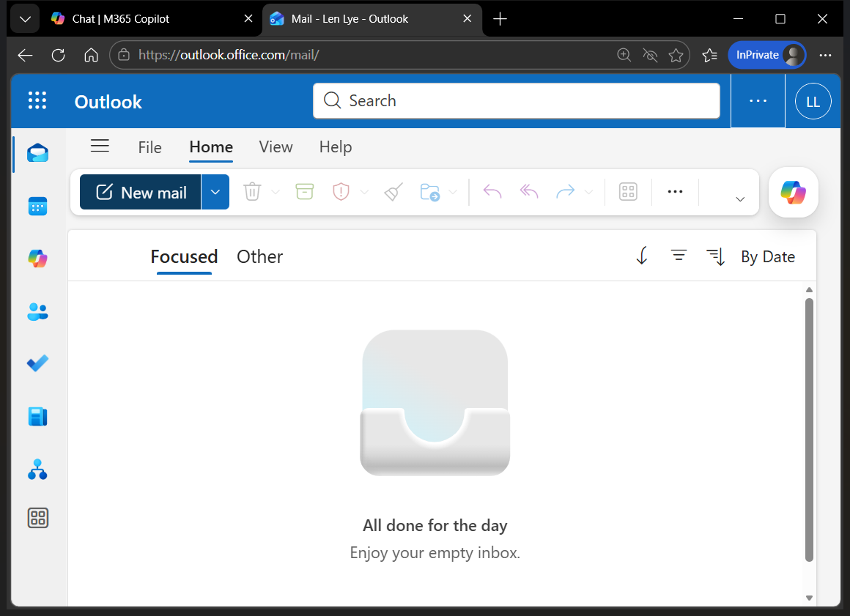Click the Report shield icon
Screen dimensions: 850x616
[x=340, y=191]
